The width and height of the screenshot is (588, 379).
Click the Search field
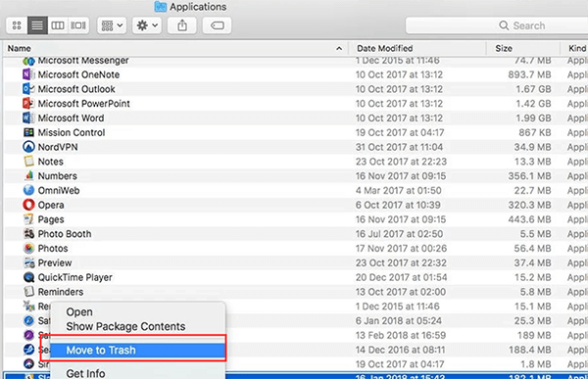497,25
